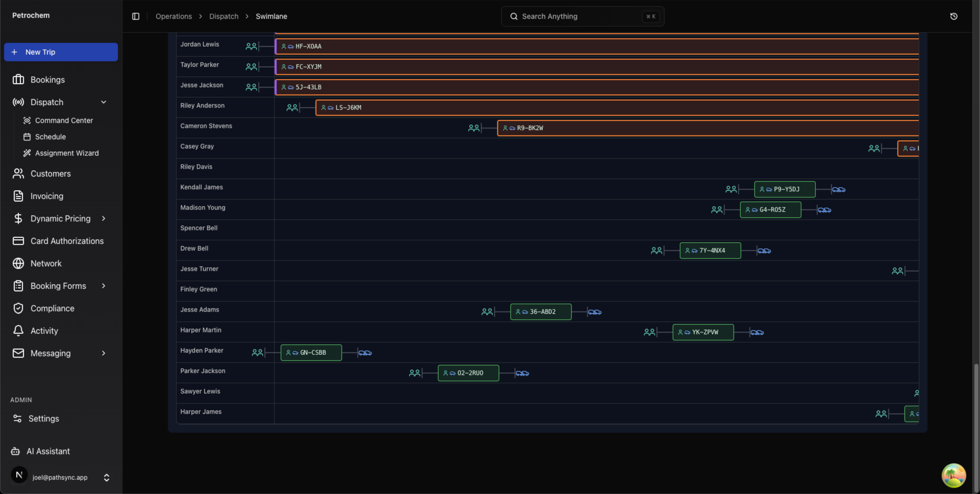
Task: Collapse the Dispatch menu chevron
Action: tap(103, 102)
